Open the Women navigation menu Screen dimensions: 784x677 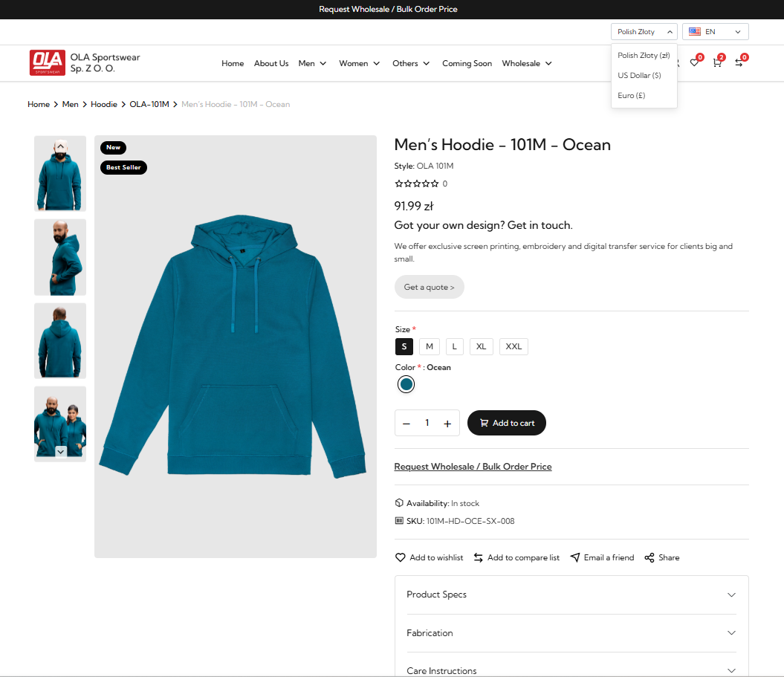pos(360,64)
